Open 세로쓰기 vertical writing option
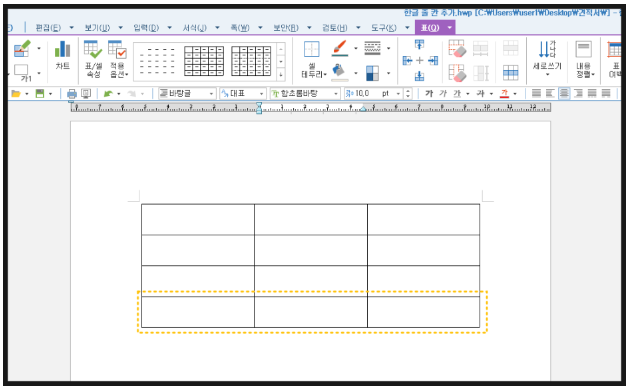The height and width of the screenshot is (391, 631). 546,58
